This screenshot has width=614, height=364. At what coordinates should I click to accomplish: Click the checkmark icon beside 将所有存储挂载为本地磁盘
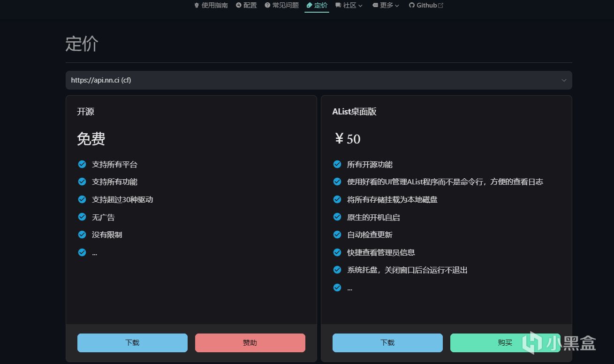pos(337,199)
